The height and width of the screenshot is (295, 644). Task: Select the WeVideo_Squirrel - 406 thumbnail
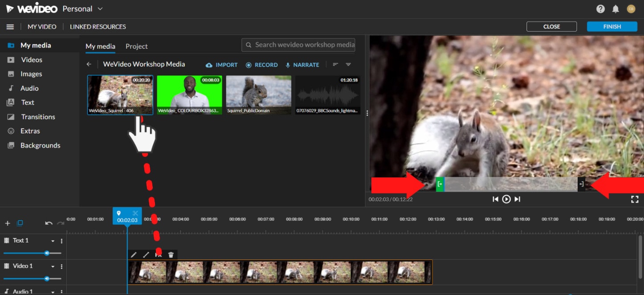[120, 95]
